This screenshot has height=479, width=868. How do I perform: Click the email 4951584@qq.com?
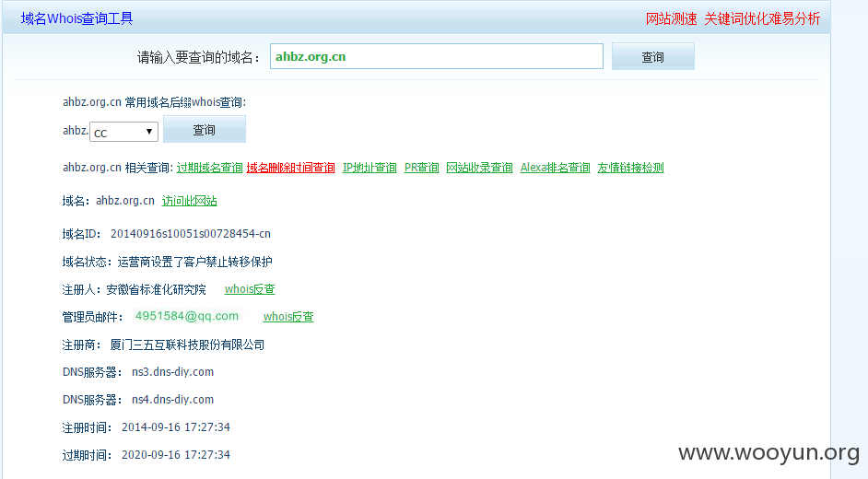(x=187, y=316)
